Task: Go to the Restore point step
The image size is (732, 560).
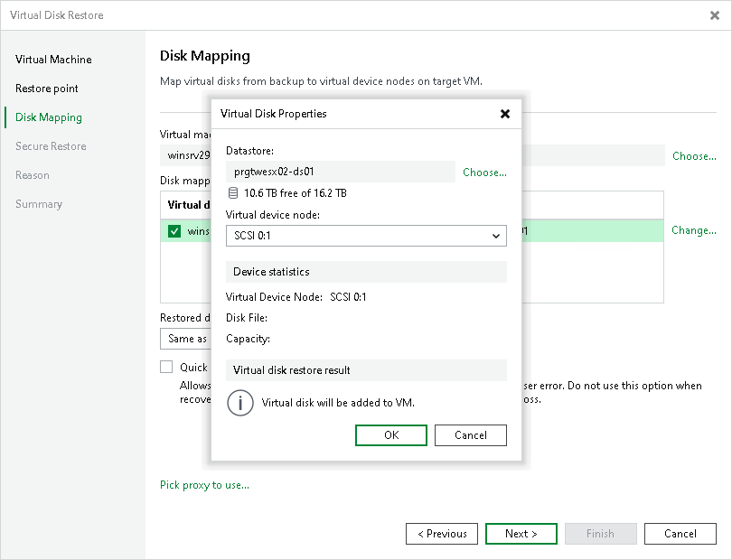Action: [47, 89]
